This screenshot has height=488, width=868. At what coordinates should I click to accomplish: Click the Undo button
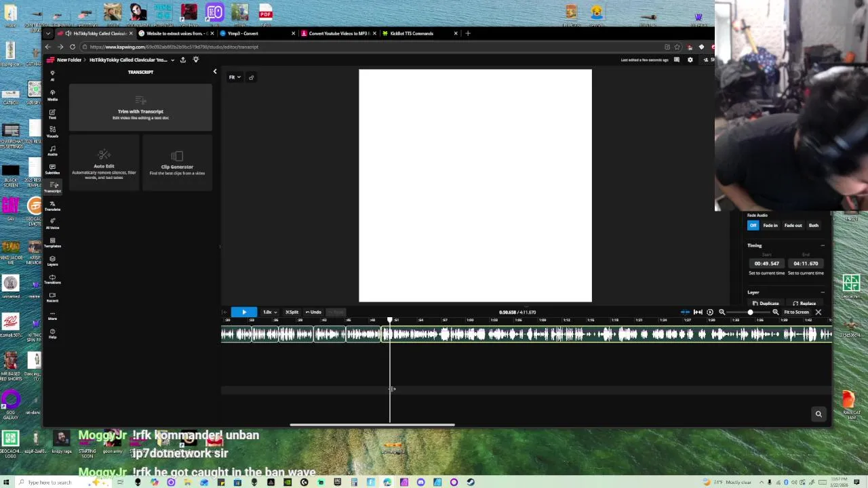(x=313, y=312)
